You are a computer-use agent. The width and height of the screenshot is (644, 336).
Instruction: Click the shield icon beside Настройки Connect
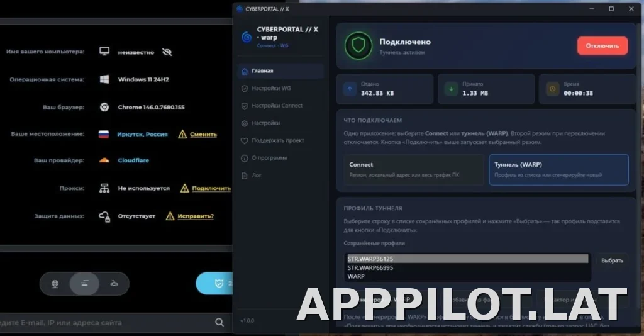(245, 106)
